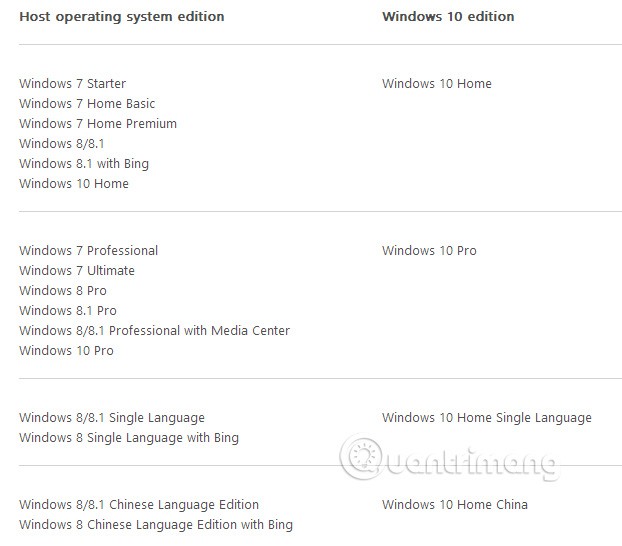Click the Windows 8.1 Pro entry

click(68, 311)
